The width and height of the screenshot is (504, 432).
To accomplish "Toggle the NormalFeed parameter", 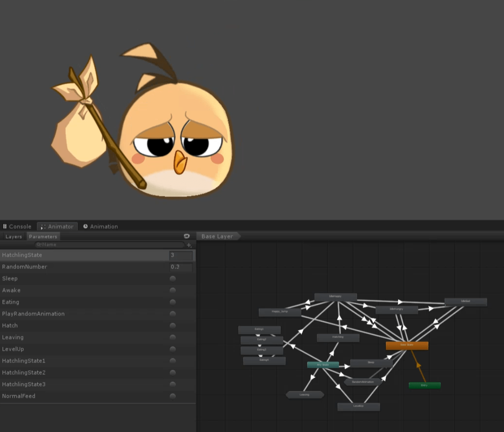I will pyautogui.click(x=172, y=396).
